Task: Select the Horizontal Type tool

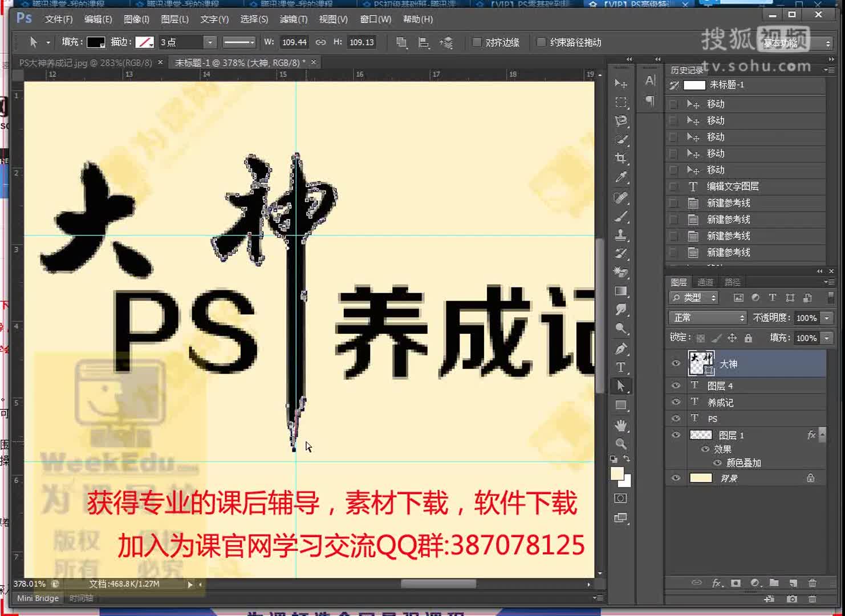Action: click(621, 367)
